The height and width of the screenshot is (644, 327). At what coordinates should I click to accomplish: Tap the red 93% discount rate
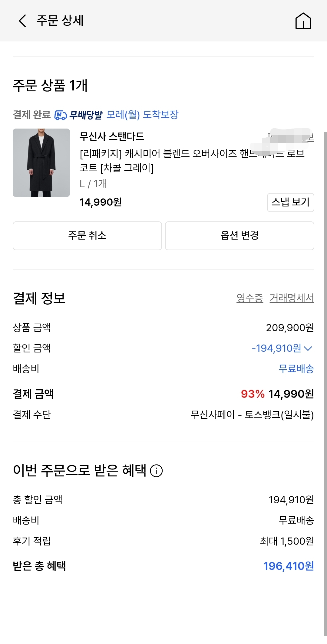click(253, 394)
